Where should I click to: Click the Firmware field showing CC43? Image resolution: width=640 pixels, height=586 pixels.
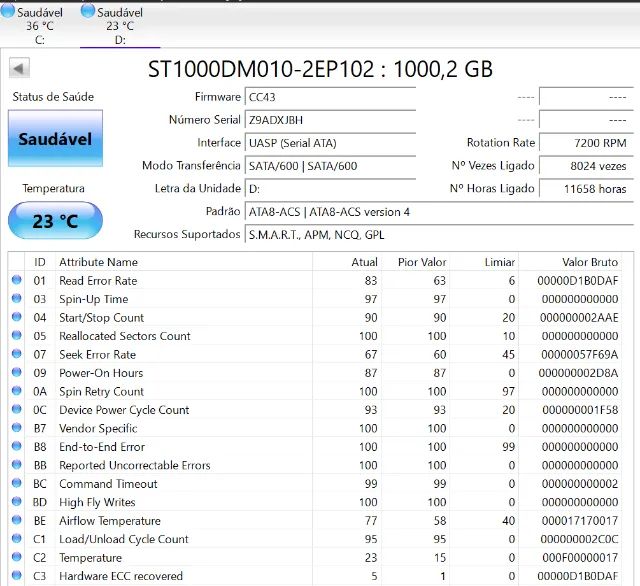[330, 97]
